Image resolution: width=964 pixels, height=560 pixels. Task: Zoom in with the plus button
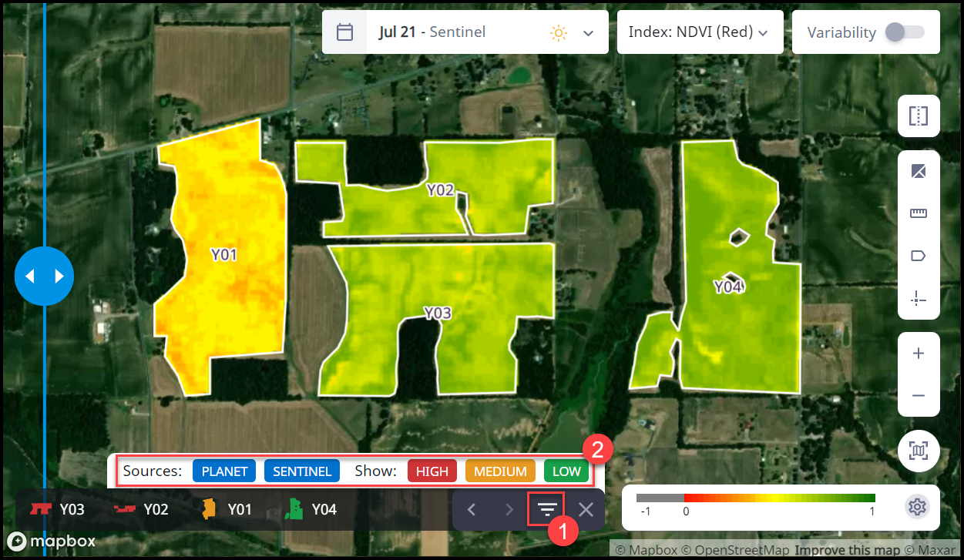[919, 354]
